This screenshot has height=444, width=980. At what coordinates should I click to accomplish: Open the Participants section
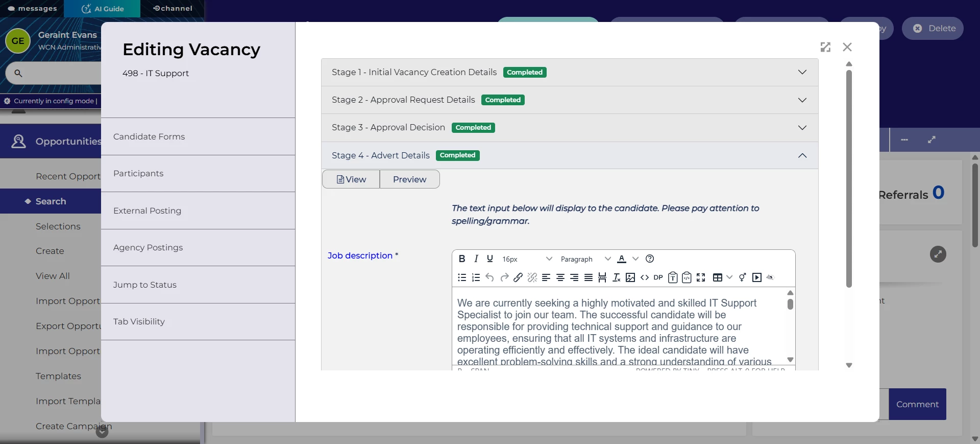198,174
